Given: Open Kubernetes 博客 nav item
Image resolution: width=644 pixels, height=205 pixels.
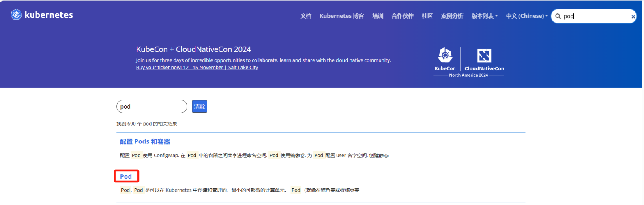Looking at the screenshot, I should coord(341,16).
